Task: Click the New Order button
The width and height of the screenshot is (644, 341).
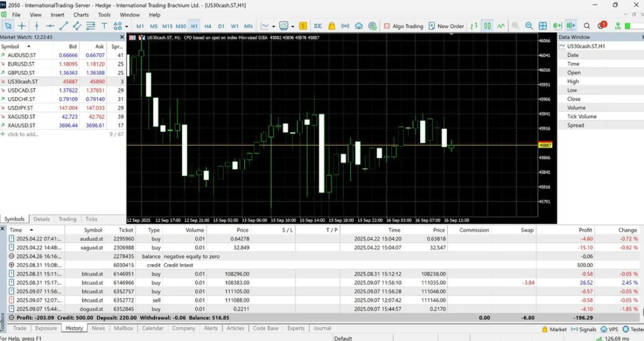Action: tap(446, 26)
